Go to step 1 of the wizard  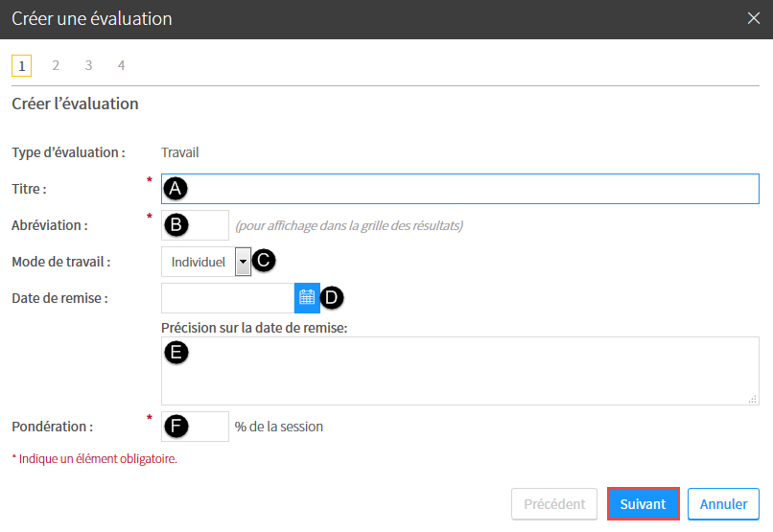[x=21, y=65]
